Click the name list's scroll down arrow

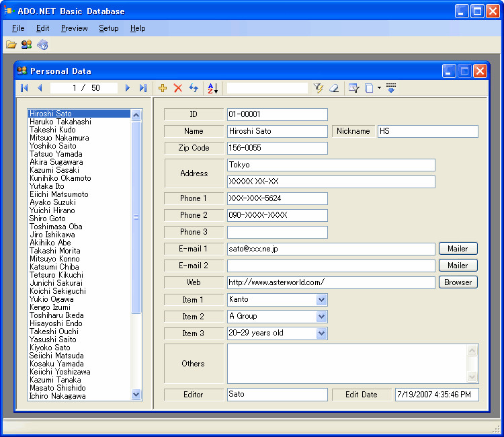pos(136,395)
